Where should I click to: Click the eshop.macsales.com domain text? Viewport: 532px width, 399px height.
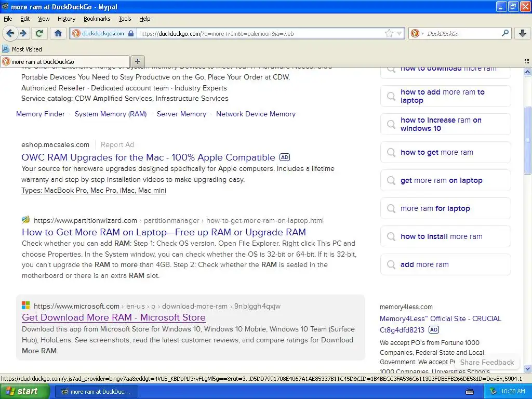55,144
